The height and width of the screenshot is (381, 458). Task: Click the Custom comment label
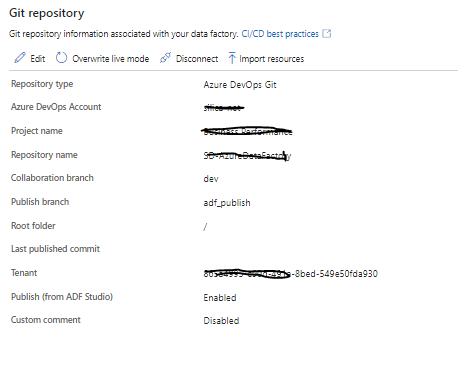tap(46, 320)
